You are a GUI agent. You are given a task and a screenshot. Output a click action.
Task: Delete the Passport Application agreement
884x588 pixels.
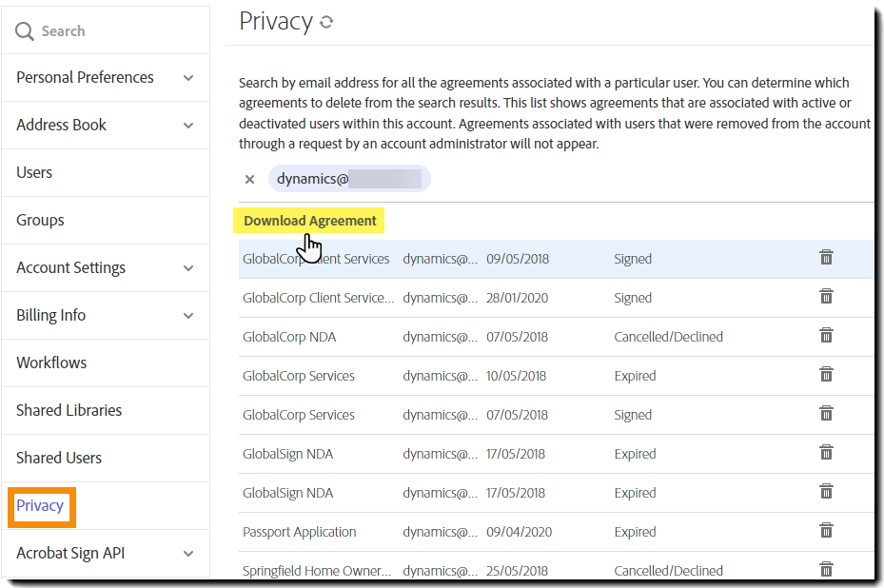(826, 531)
